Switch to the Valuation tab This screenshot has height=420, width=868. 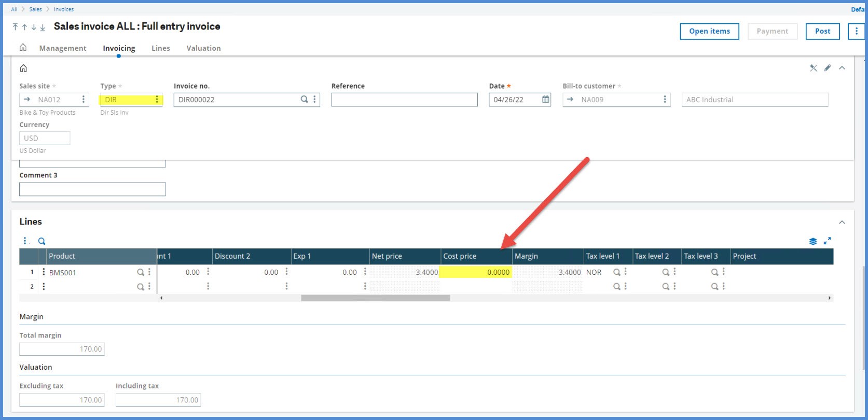point(203,48)
